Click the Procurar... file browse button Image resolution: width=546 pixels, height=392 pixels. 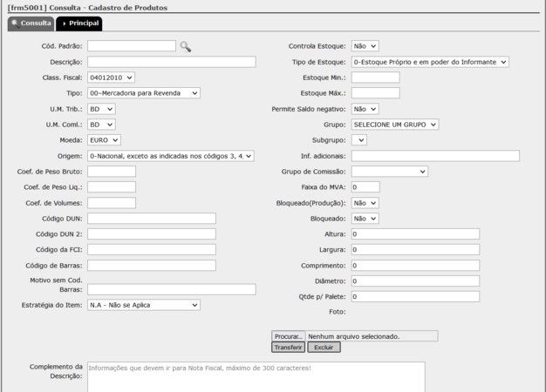289,336
